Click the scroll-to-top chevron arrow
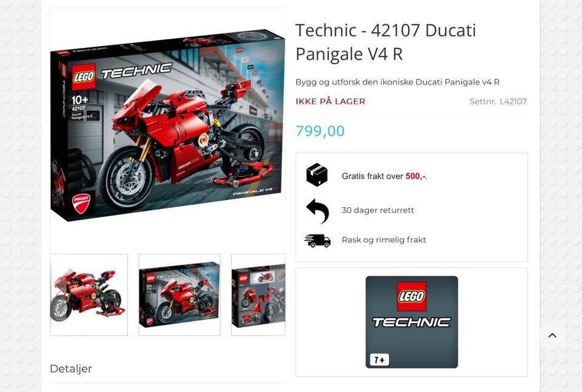This screenshot has height=392, width=582. 552,335
